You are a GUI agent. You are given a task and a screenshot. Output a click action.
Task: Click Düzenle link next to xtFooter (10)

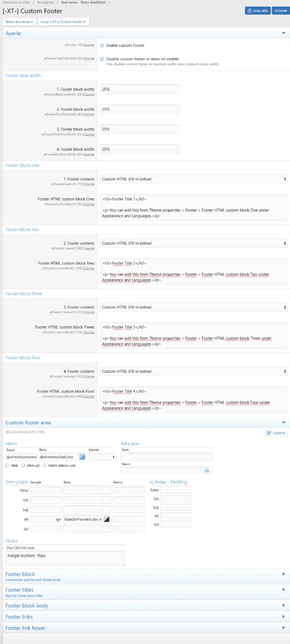89,45
